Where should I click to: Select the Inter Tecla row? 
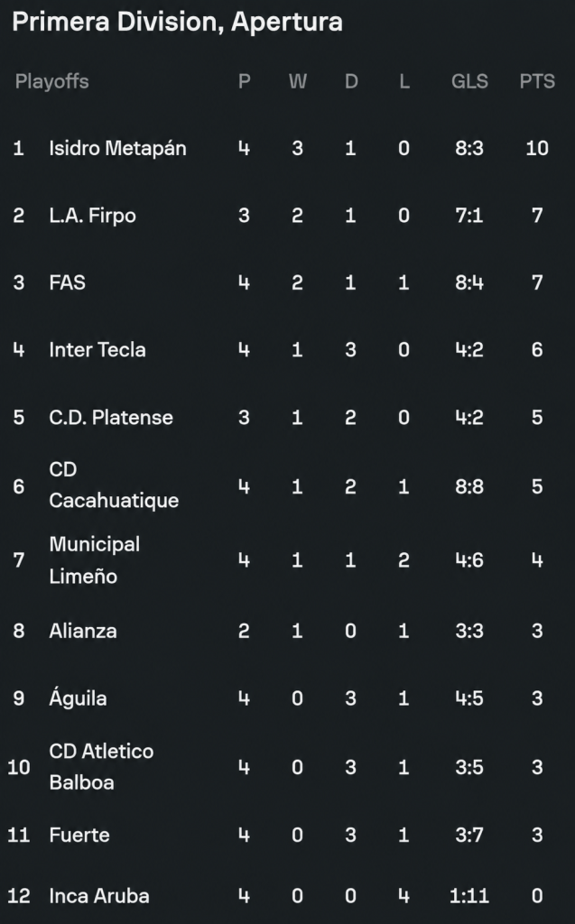pyautogui.click(x=287, y=349)
